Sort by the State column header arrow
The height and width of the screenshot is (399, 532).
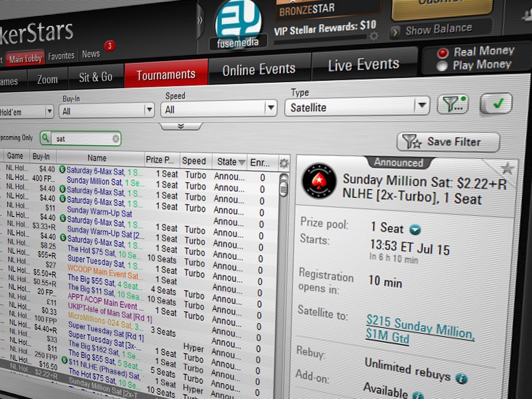click(x=242, y=162)
